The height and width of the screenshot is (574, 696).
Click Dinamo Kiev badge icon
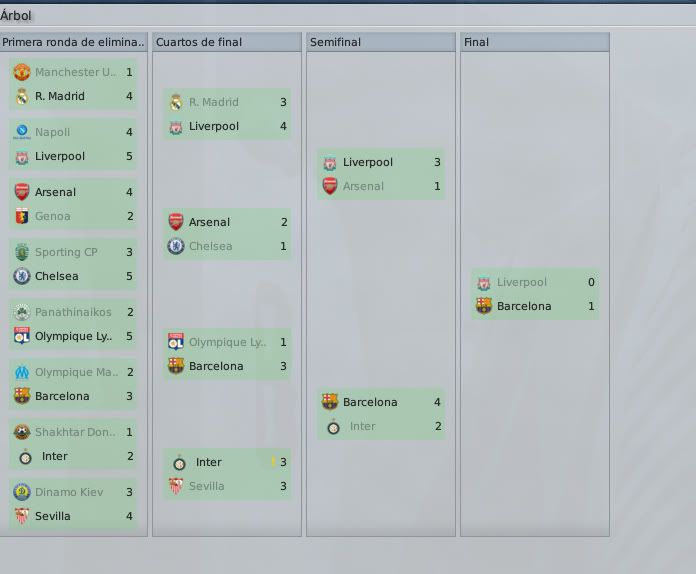pyautogui.click(x=22, y=492)
